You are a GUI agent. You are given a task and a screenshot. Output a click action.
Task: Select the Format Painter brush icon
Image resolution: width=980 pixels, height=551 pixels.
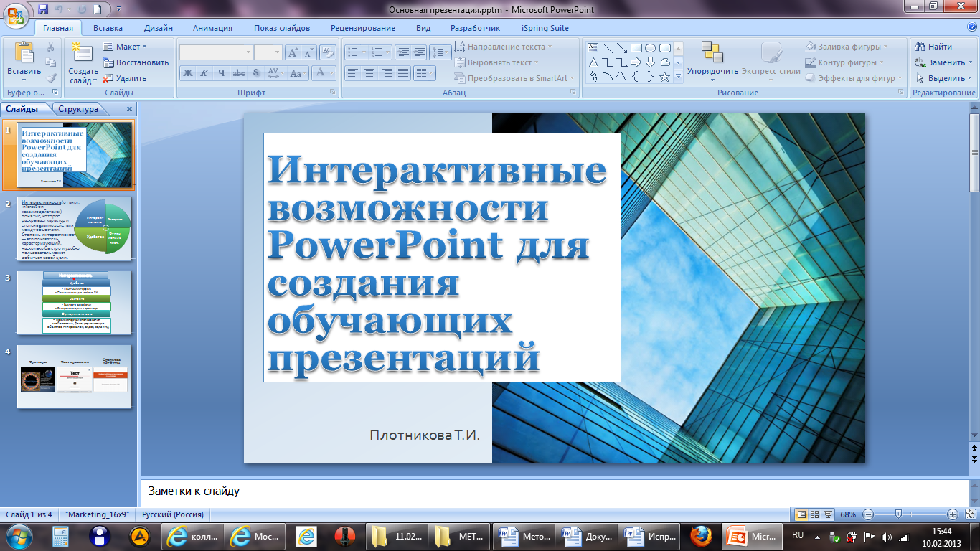51,78
